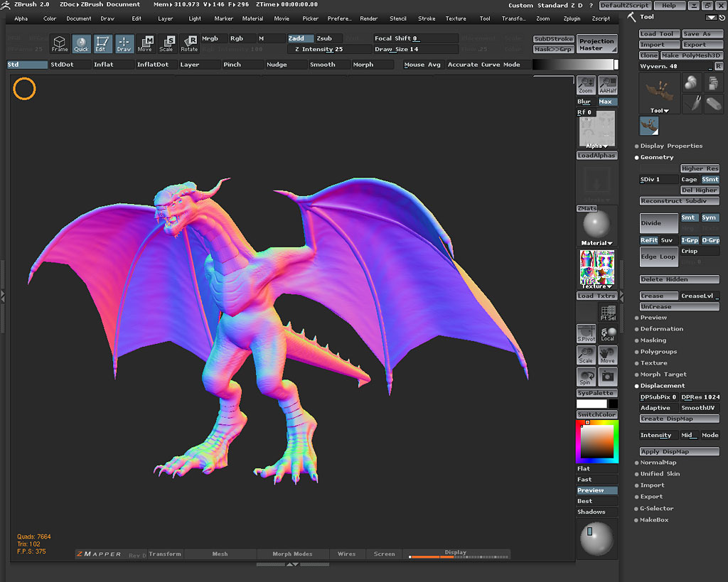Click the Tool palette hammer icon
The width and height of the screenshot is (728, 582).
click(632, 17)
